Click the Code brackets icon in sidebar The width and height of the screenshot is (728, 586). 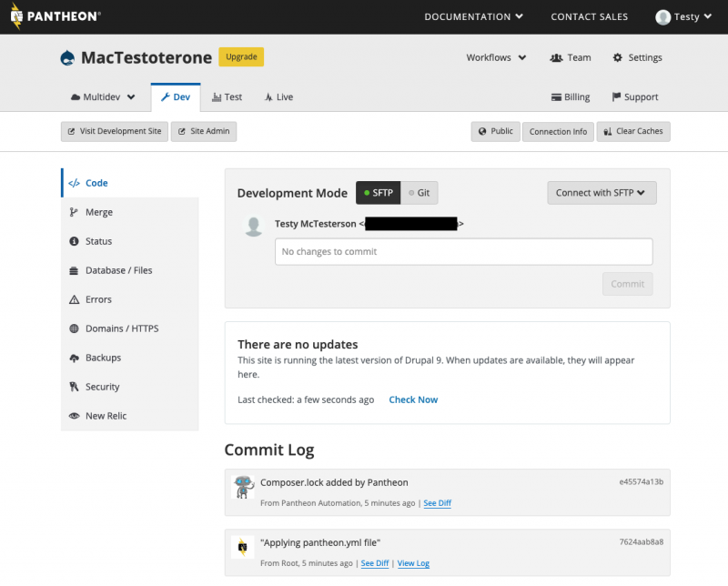tap(74, 183)
